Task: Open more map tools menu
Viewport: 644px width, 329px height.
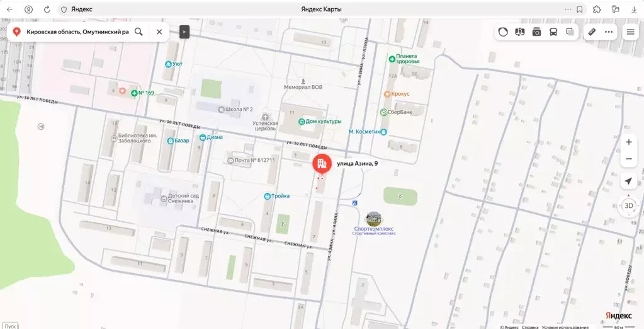Action: [609, 32]
